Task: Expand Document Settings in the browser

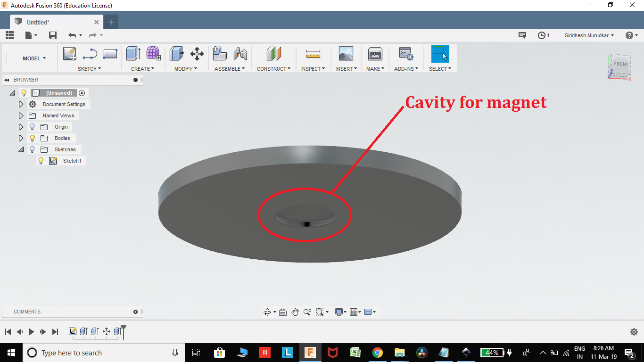Action: coord(21,104)
